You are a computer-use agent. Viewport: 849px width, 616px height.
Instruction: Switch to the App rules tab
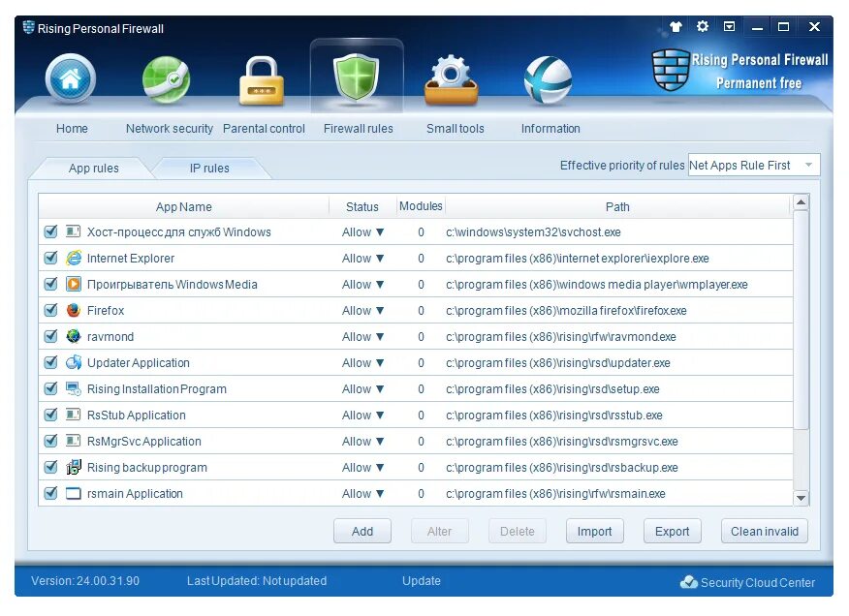93,169
